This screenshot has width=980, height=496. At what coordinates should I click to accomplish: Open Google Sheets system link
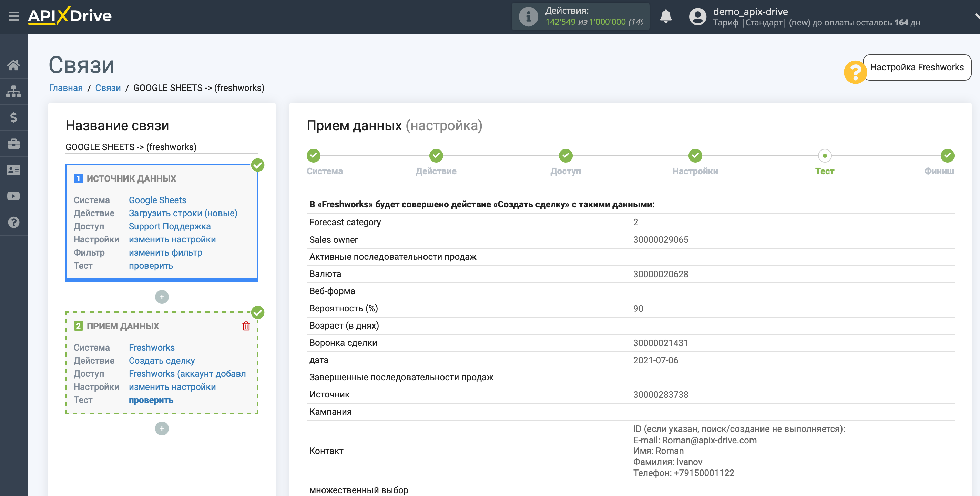[x=157, y=200]
